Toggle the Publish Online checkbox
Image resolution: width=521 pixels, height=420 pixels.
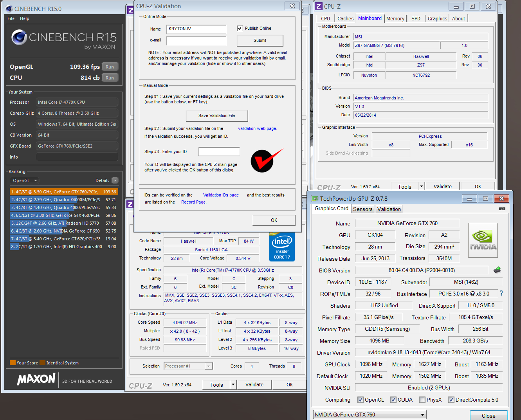[x=240, y=28]
